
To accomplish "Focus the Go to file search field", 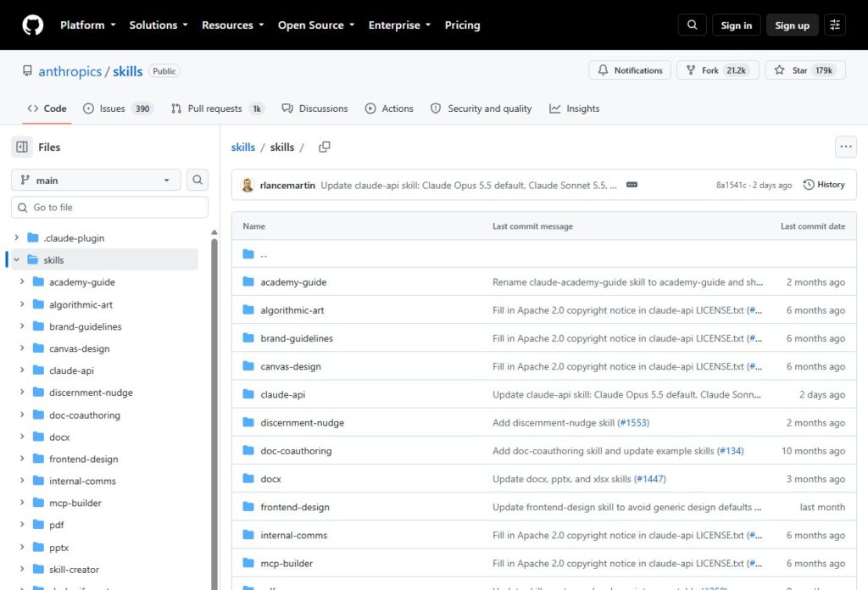I will 109,207.
